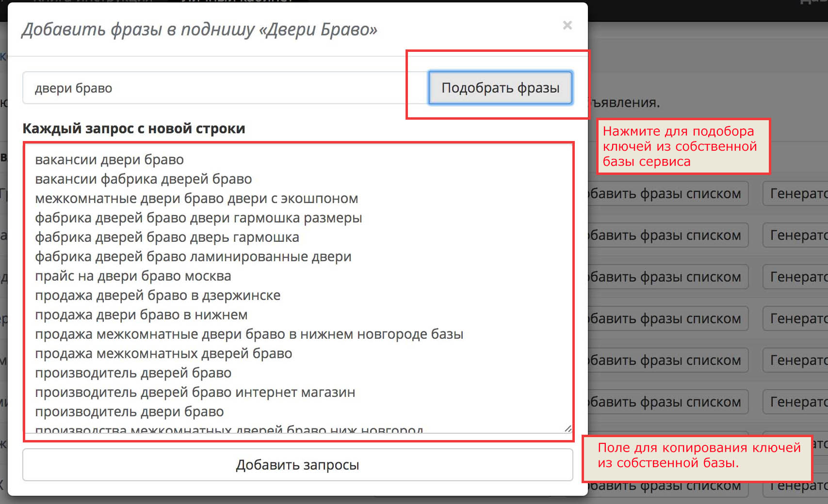The height and width of the screenshot is (504, 828).
Task: Select the line продажа двери браво в нижнем
Action: pos(141,315)
